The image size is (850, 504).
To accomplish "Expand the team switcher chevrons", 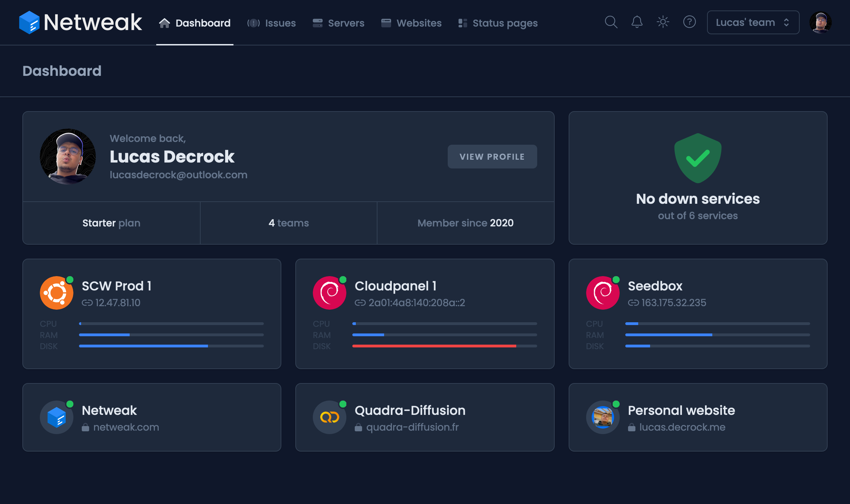I will [x=786, y=22].
